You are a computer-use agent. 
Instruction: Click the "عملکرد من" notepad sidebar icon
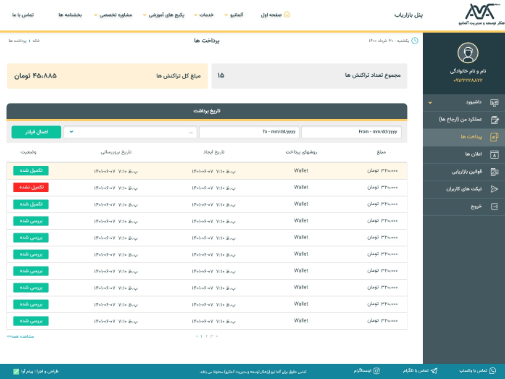(x=494, y=120)
